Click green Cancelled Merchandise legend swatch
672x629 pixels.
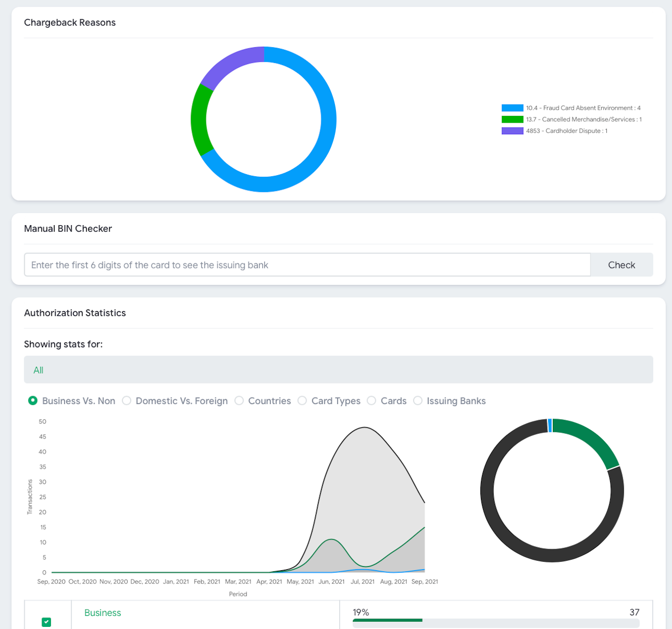pyautogui.click(x=512, y=120)
